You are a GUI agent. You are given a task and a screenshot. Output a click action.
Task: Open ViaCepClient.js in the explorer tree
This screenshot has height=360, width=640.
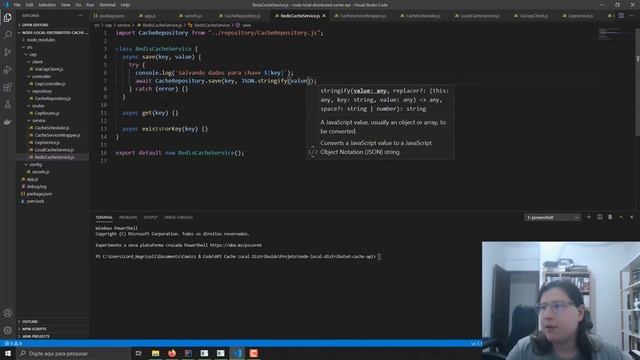point(49,69)
